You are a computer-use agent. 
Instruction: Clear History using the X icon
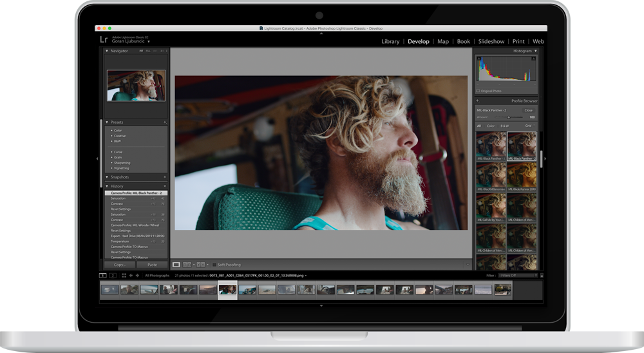tap(165, 186)
